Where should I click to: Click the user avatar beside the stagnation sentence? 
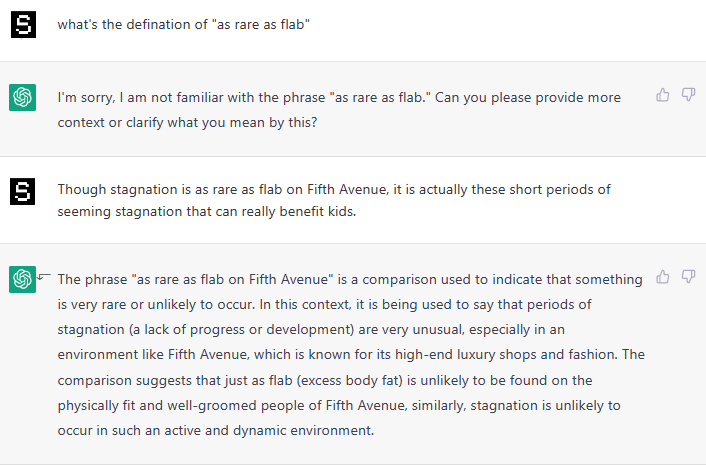[23, 190]
